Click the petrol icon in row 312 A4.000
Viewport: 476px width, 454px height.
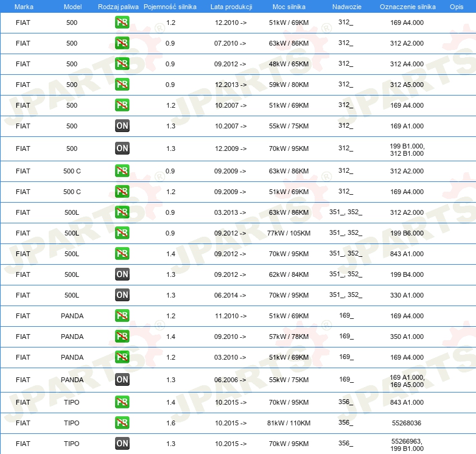click(x=122, y=64)
